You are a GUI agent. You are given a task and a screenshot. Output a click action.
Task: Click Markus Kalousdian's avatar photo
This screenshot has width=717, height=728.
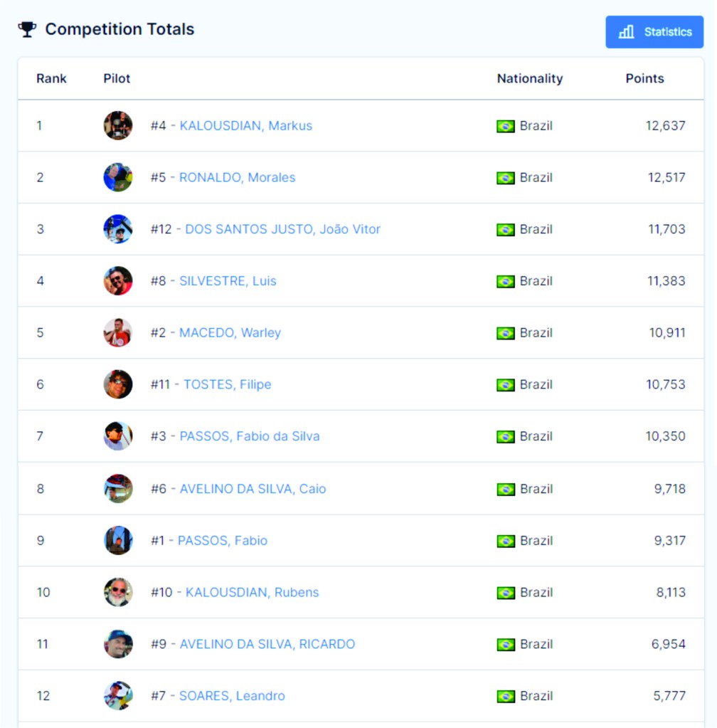[x=118, y=126]
